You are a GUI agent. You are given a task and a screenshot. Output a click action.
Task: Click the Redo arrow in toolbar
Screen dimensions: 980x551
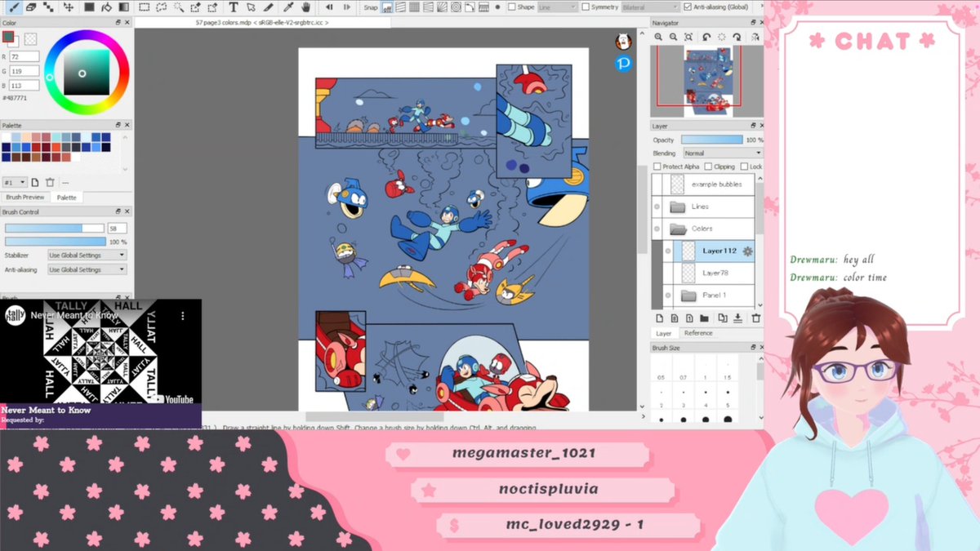click(346, 7)
